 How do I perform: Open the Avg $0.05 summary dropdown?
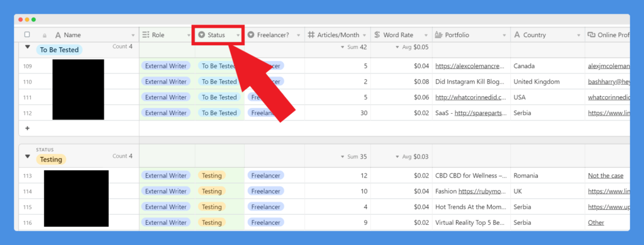[412, 47]
